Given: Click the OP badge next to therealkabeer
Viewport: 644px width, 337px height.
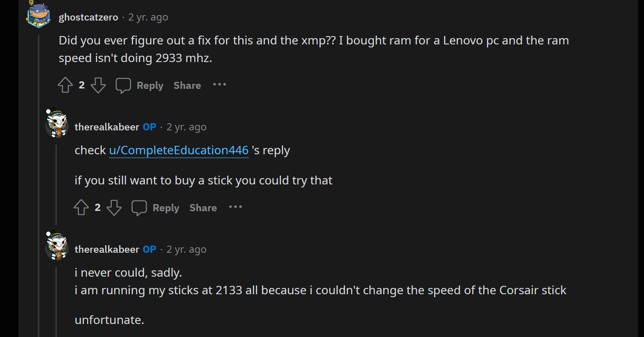Looking at the screenshot, I should pos(149,127).
